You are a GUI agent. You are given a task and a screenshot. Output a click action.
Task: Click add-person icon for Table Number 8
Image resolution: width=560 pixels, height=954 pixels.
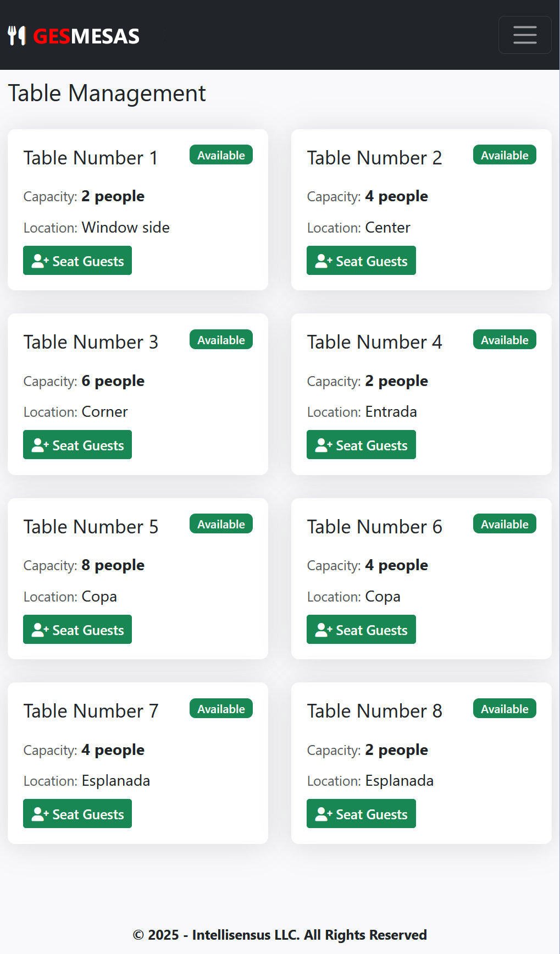point(324,814)
